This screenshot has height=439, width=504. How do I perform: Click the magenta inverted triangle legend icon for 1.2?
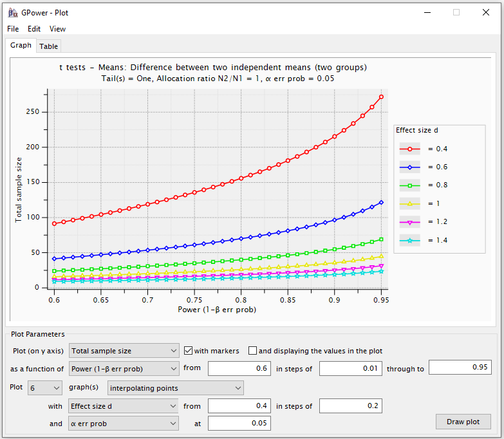tap(409, 221)
